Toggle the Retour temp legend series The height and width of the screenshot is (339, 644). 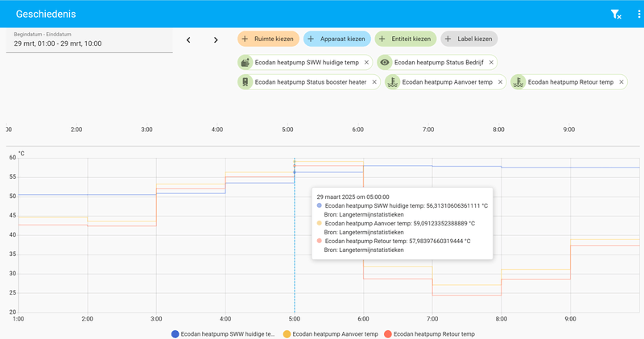coord(429,333)
